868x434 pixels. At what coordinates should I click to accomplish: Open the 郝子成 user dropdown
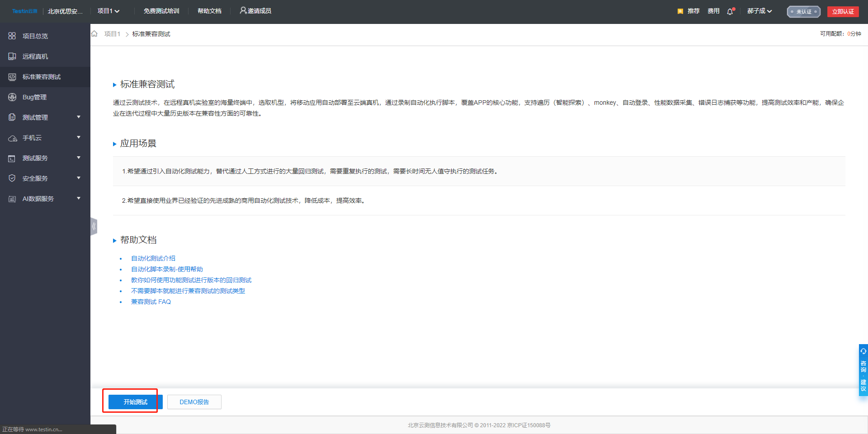pos(759,11)
